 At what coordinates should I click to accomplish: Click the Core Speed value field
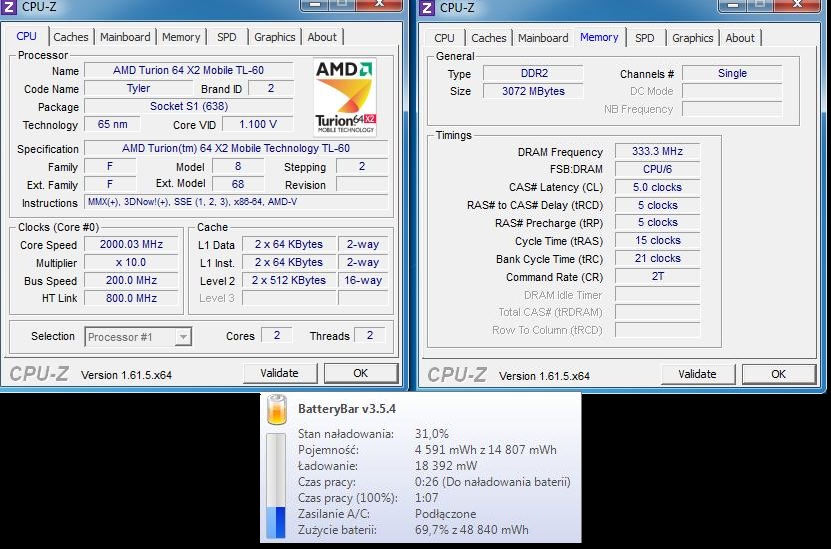tap(131, 244)
